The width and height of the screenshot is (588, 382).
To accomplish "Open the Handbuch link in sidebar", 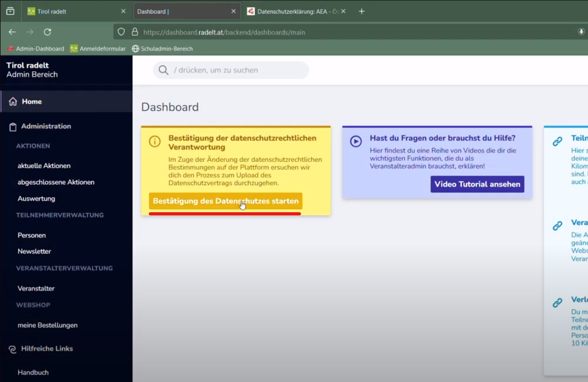I will coord(33,372).
